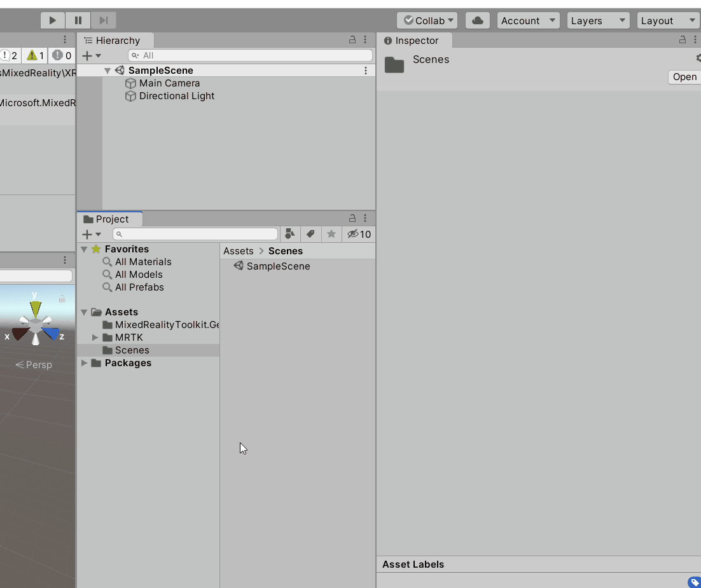This screenshot has width=701, height=588.
Task: Open the Layers dropdown
Action: 598,20
